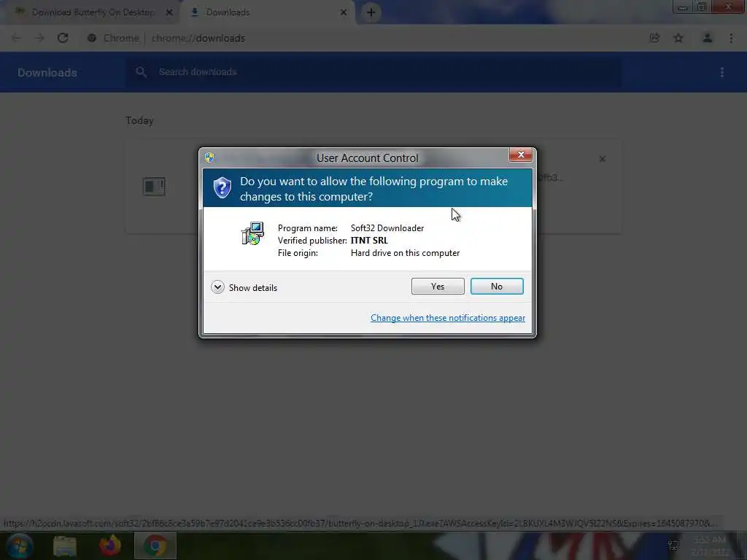Click Chrome icon on the taskbar
The height and width of the screenshot is (560, 747).
[x=155, y=545]
